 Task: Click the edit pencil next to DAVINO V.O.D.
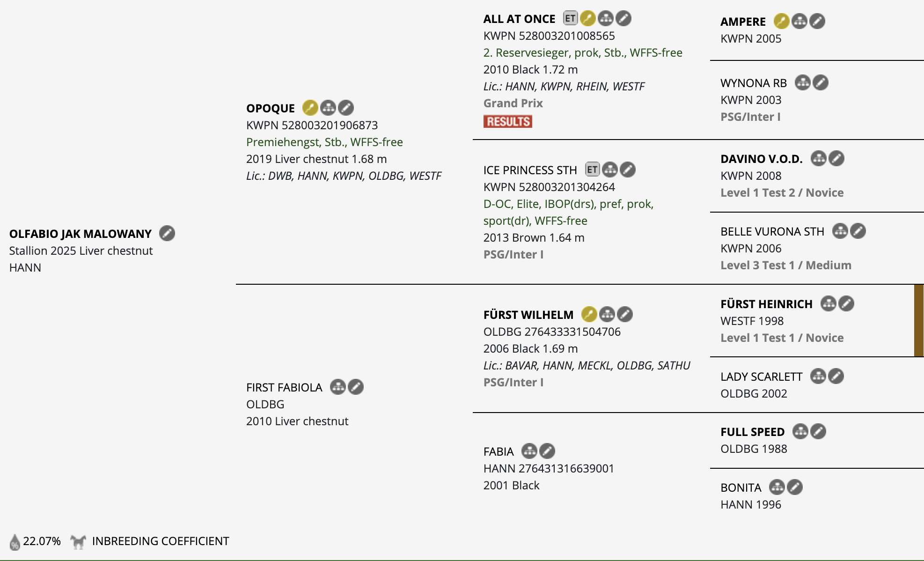pos(836,158)
